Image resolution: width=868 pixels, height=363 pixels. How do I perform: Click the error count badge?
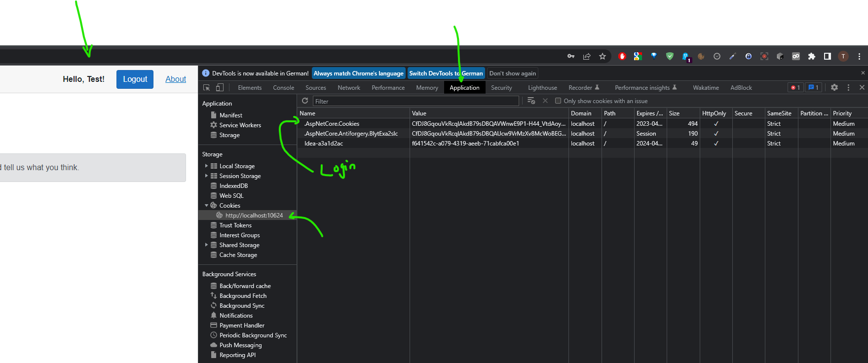point(795,87)
